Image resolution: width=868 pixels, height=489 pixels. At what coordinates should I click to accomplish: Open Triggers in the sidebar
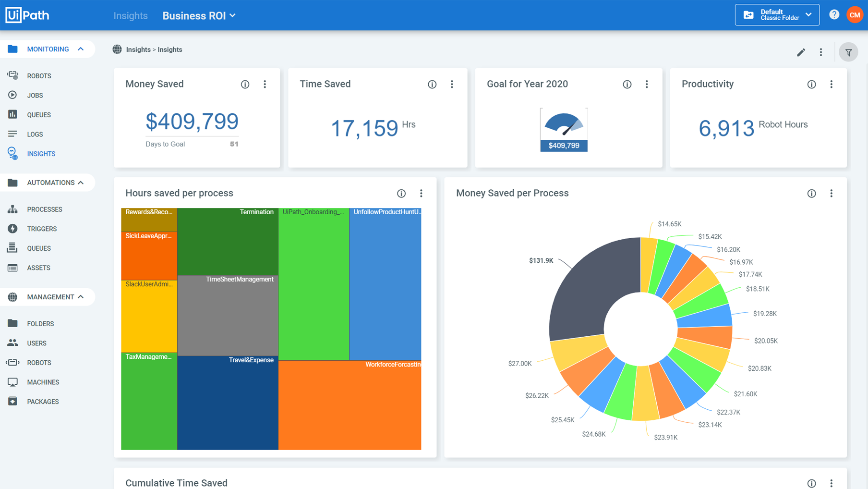click(x=42, y=229)
